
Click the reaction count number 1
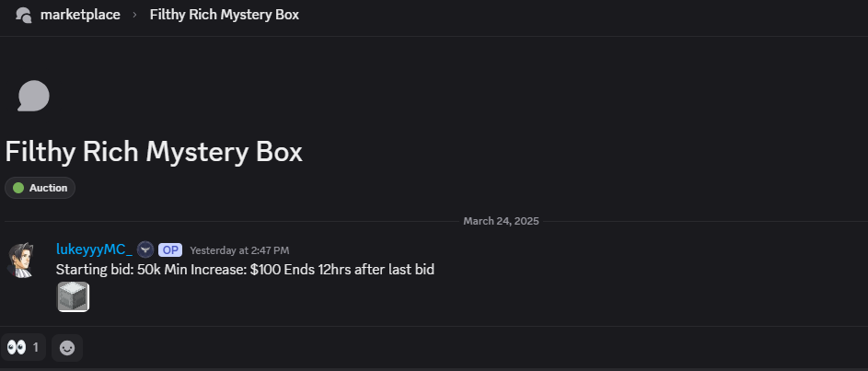tap(36, 348)
